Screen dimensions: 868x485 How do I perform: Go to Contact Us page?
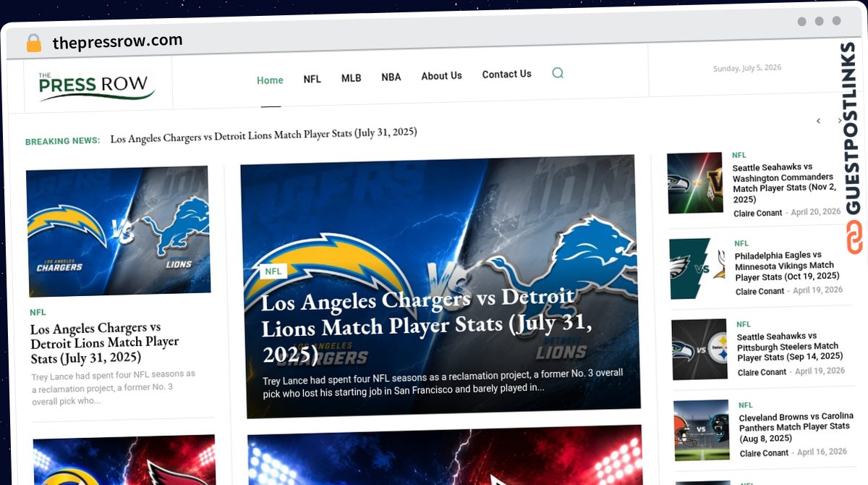point(506,74)
